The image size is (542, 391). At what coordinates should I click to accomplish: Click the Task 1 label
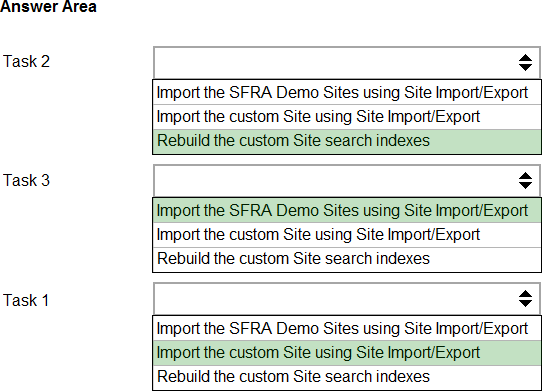click(x=26, y=300)
